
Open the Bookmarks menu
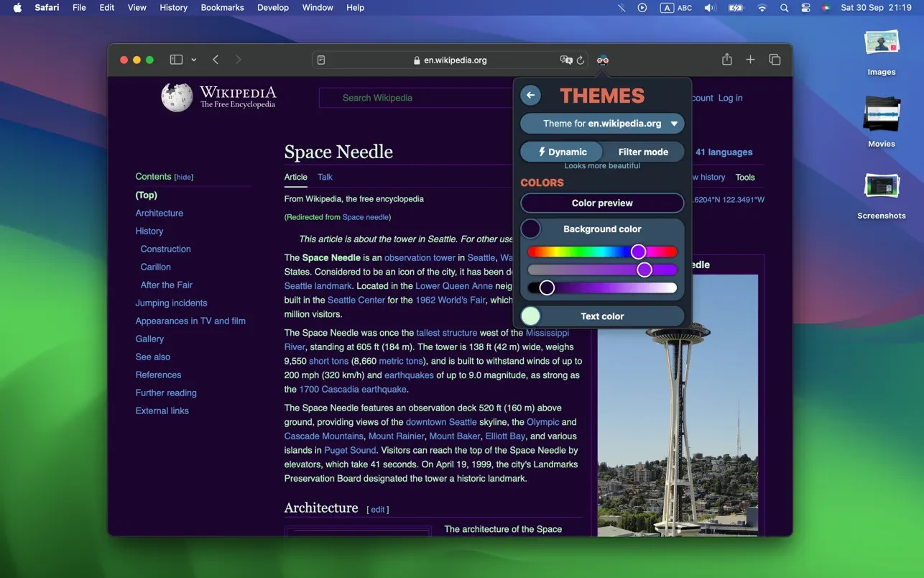click(x=222, y=7)
